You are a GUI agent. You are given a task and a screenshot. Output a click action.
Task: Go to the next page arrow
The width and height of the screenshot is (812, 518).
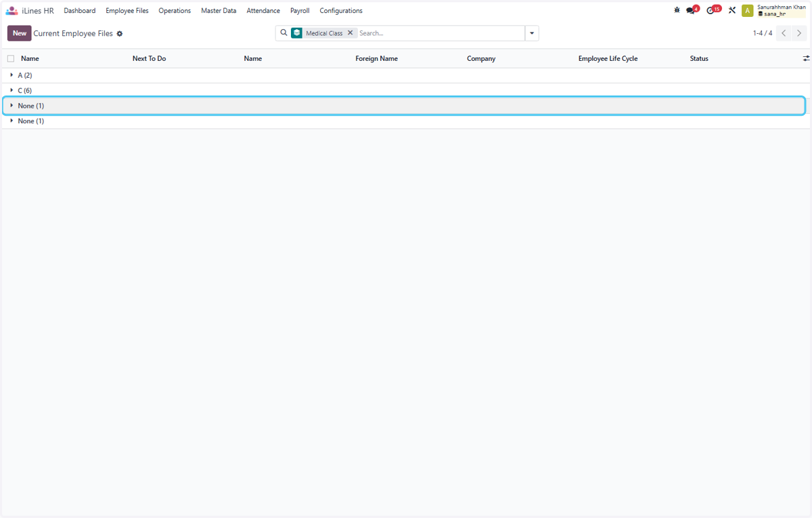pyautogui.click(x=799, y=33)
